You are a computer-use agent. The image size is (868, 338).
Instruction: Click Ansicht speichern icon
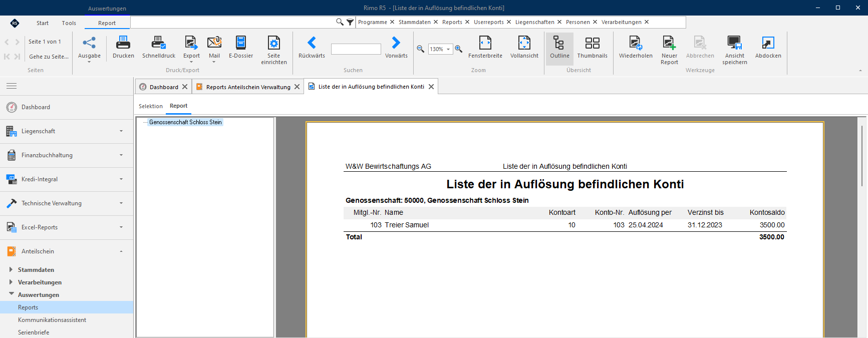734,43
